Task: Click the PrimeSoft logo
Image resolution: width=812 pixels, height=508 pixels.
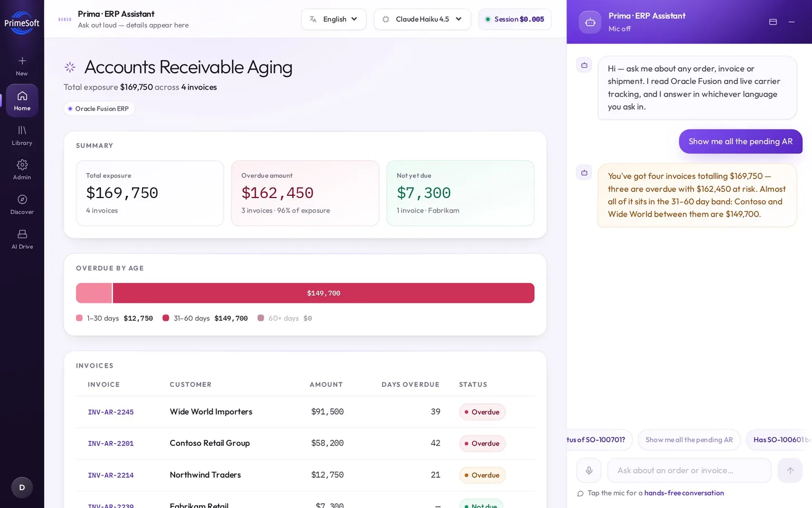Action: (x=22, y=22)
